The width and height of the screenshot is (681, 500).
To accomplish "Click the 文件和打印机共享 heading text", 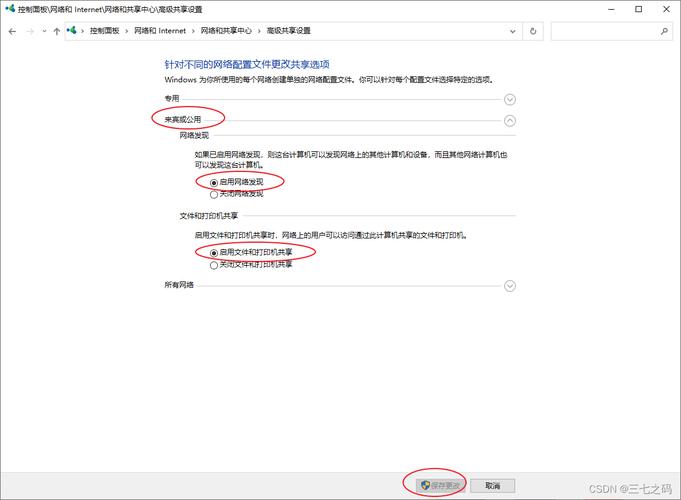I will pos(209,215).
